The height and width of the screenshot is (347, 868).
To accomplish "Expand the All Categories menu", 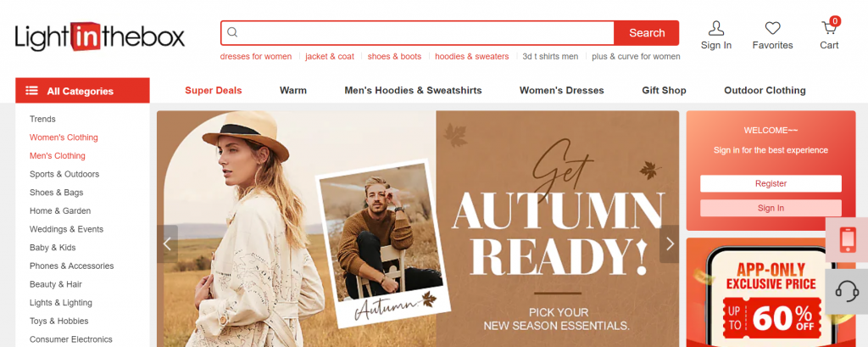I will click(x=82, y=90).
